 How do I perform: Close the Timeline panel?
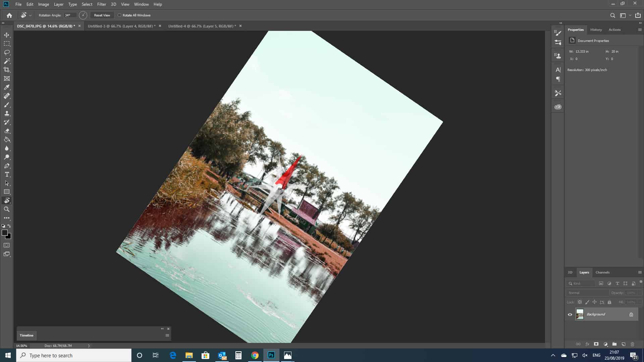click(168, 329)
